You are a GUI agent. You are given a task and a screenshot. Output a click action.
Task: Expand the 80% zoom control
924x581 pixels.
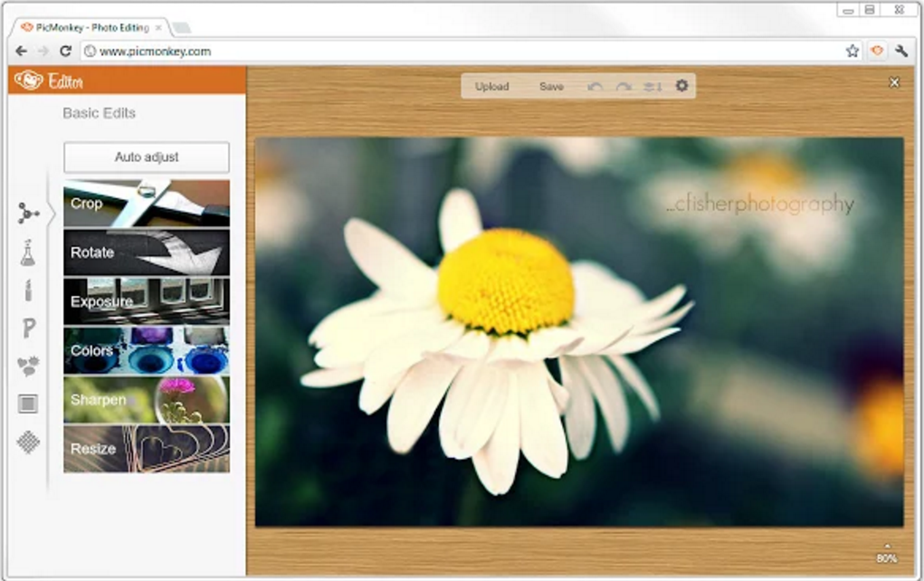pyautogui.click(x=887, y=554)
